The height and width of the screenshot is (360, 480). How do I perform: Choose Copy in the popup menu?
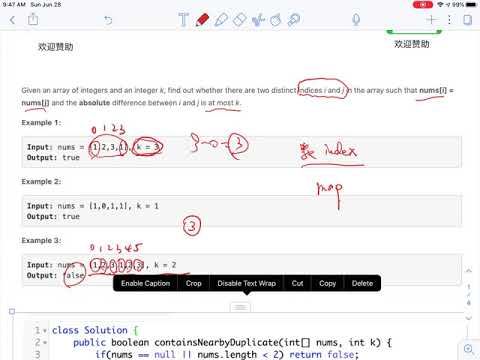[327, 283]
